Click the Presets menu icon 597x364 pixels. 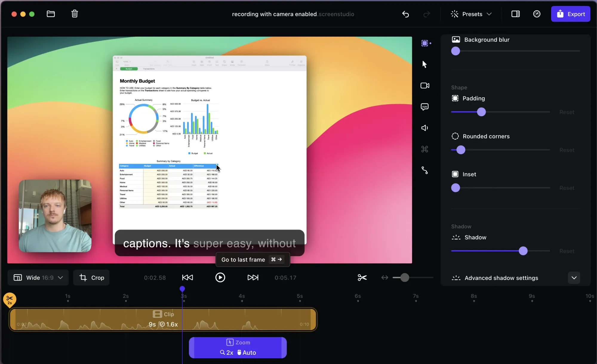[455, 14]
